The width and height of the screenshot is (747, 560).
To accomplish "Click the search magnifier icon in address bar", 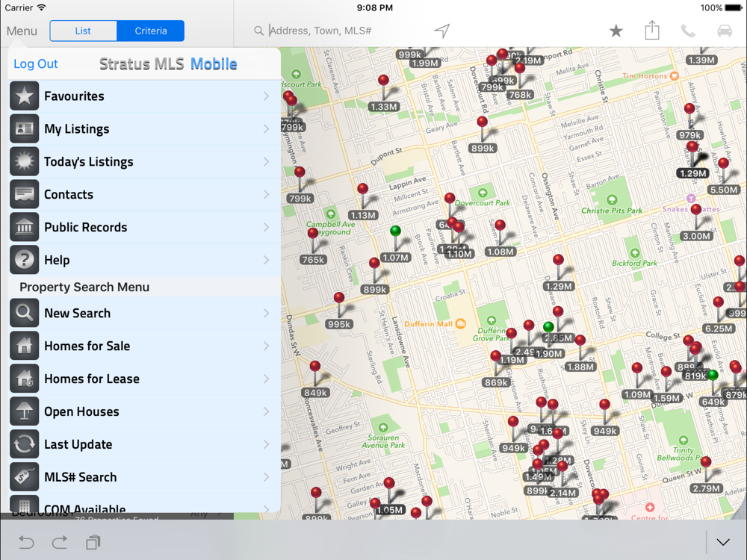I will pos(258,31).
